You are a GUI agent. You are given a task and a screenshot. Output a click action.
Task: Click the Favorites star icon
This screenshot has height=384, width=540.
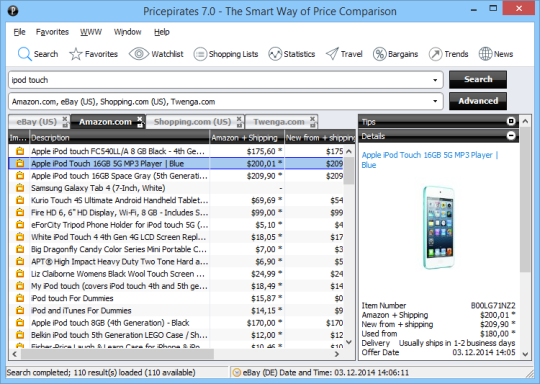tap(75, 54)
